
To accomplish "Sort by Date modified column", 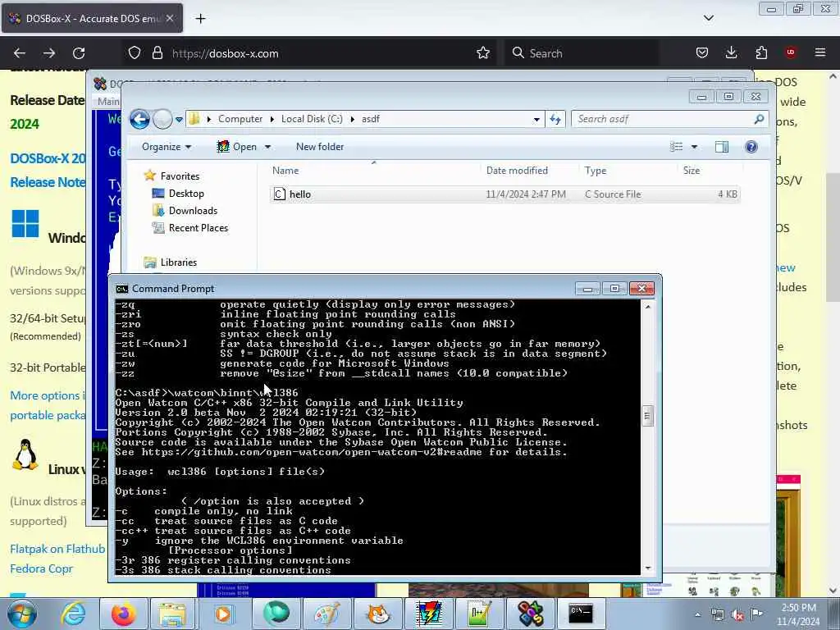I will 517,171.
